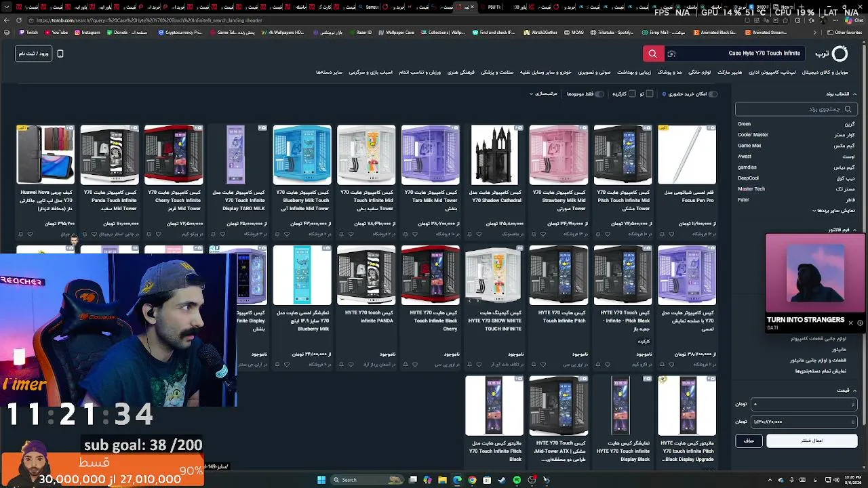
Task: Heart the Panda Touch Infinite case
Action: coord(94,235)
